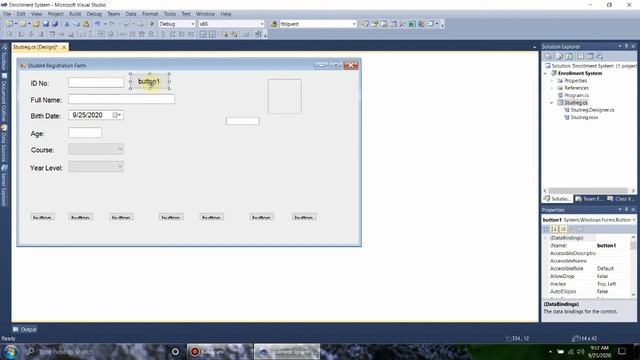Expand the References folder node
The height and width of the screenshot is (360, 640).
(x=552, y=88)
